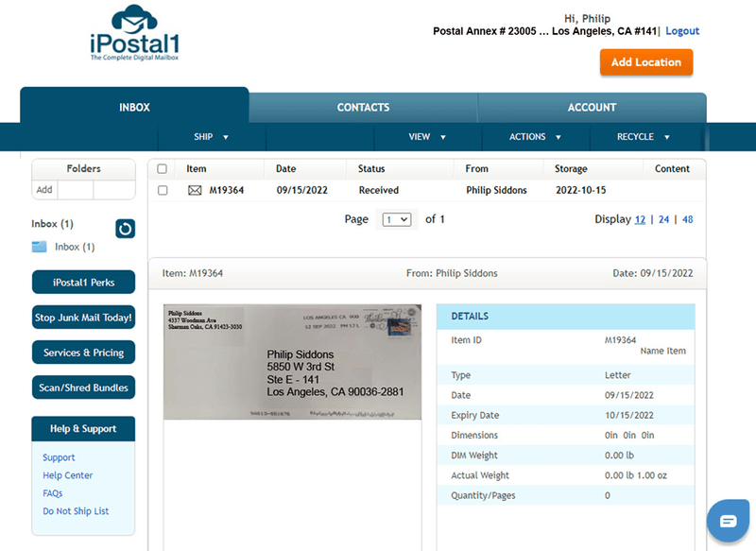Viewport: 756px width, 551px height.
Task: Open the page number selector
Action: [x=397, y=219]
